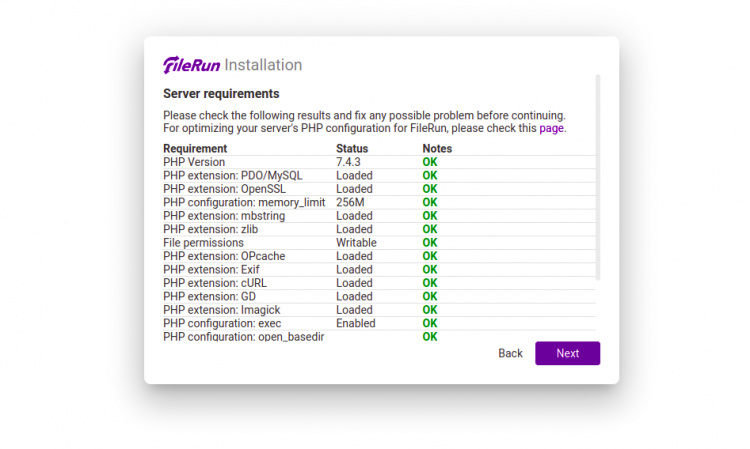The image size is (750, 449).
Task: Open the PHP configuration 'page' link
Action: [552, 128]
